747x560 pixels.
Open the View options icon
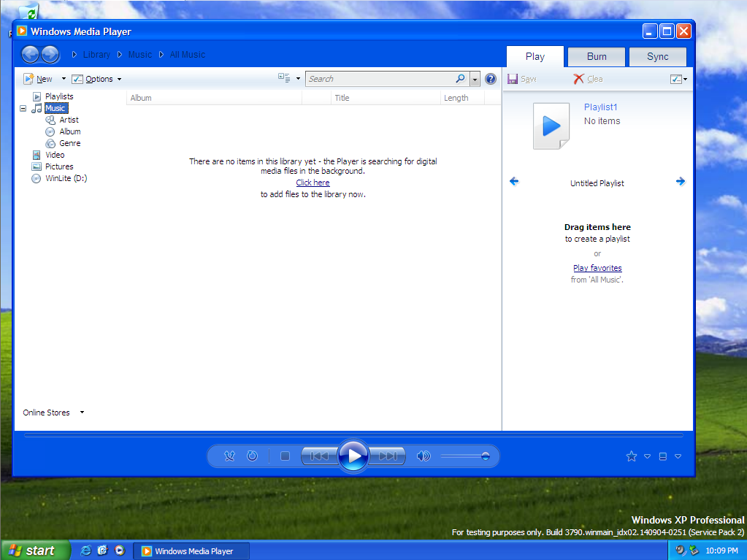(284, 78)
